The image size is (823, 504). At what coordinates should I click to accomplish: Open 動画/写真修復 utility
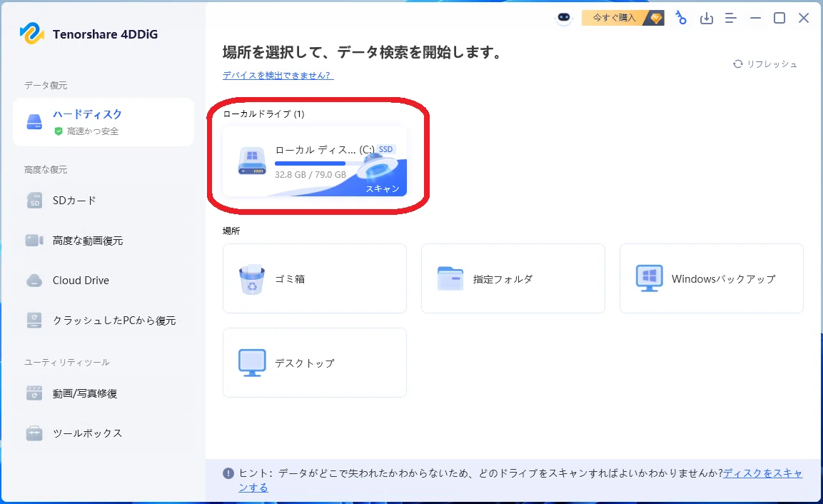[103, 393]
